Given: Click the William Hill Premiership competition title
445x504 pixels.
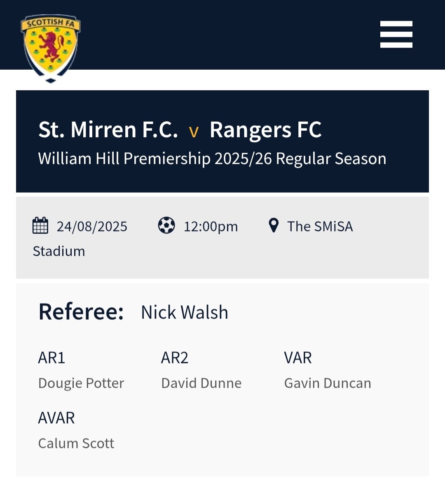Looking at the screenshot, I should click(212, 159).
